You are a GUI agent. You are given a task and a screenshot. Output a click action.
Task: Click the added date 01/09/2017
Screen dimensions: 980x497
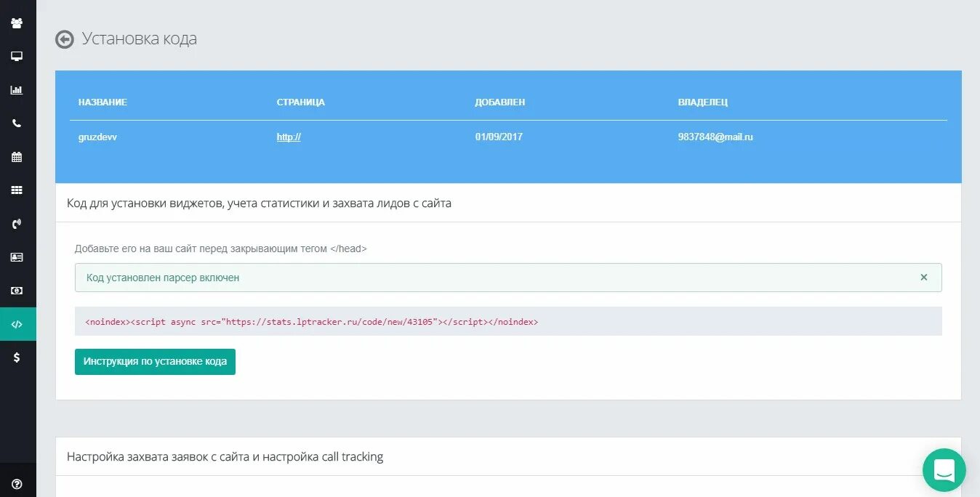pos(499,137)
